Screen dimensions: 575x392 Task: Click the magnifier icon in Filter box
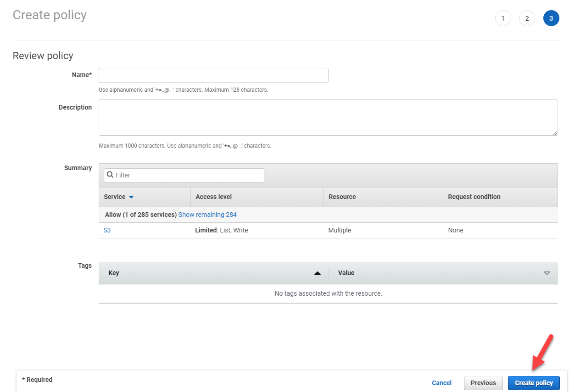pos(110,175)
